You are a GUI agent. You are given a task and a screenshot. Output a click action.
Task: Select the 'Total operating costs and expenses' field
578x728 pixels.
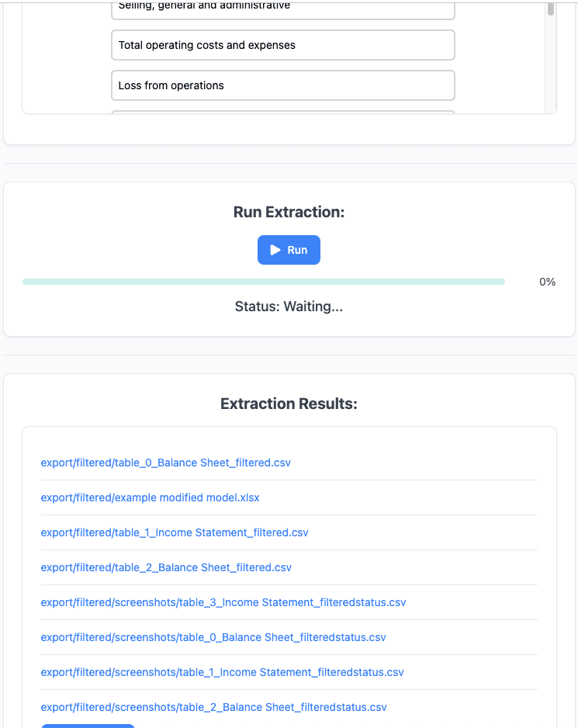tap(282, 45)
